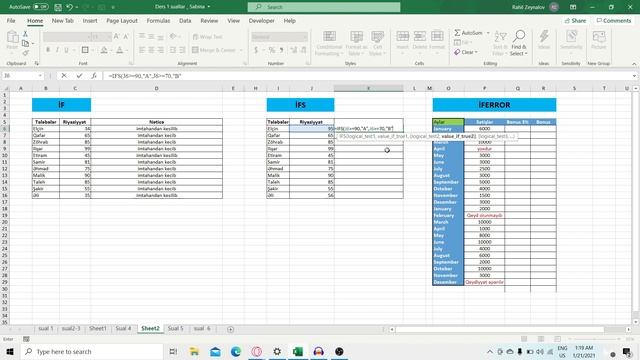Click the Share button
The image size is (640, 360).
click(x=575, y=20)
